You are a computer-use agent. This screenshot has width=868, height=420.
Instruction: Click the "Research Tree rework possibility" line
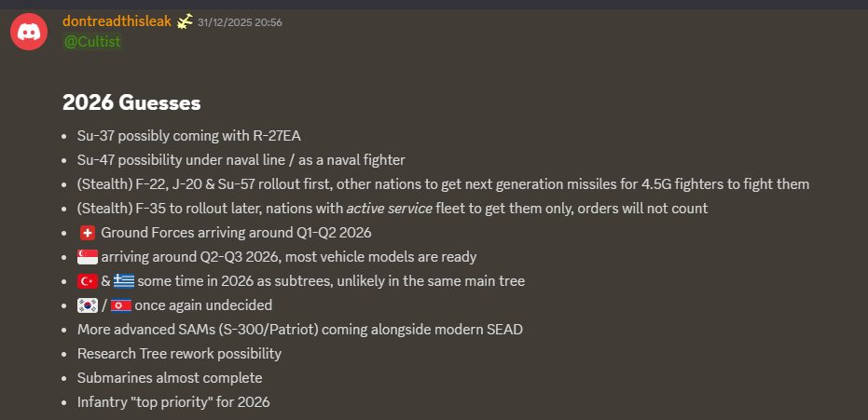pyautogui.click(x=179, y=354)
